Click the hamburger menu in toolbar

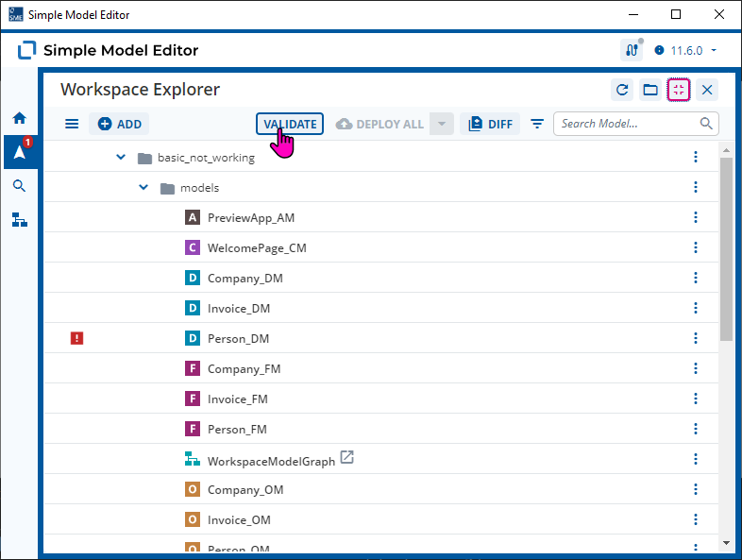[72, 124]
